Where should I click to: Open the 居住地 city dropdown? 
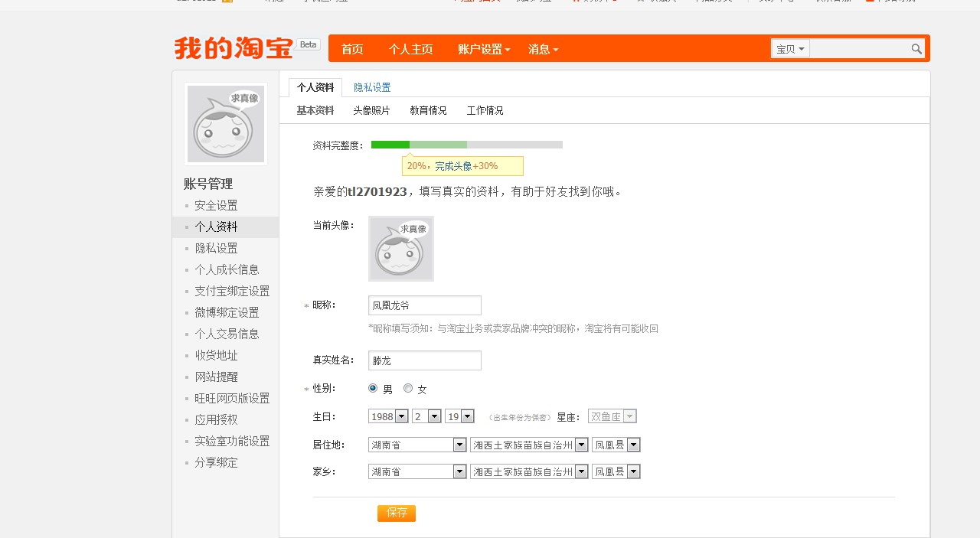529,445
